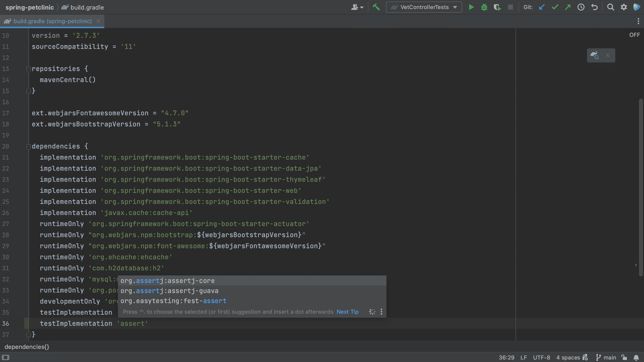Select org.easytesting:fest-assert suggestion
This screenshot has width=644, height=362.
(252, 301)
